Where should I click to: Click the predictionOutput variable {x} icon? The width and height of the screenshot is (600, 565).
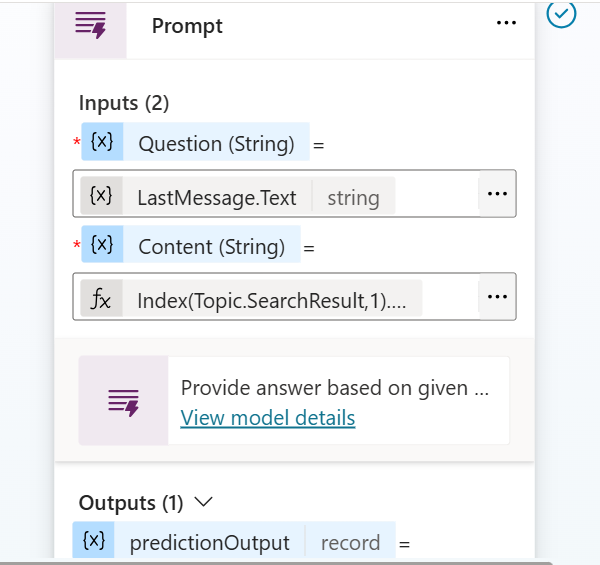[x=94, y=541]
